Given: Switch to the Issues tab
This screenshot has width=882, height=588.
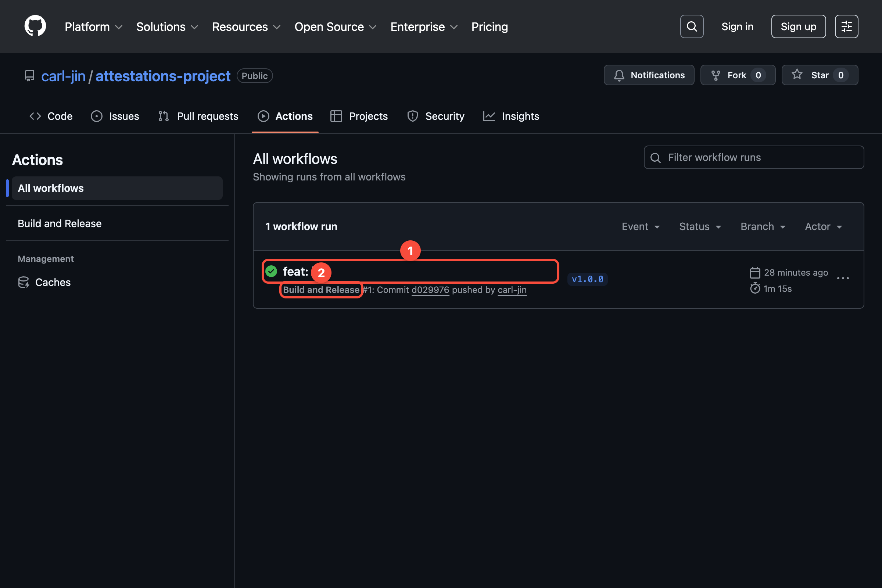Looking at the screenshot, I should point(115,116).
